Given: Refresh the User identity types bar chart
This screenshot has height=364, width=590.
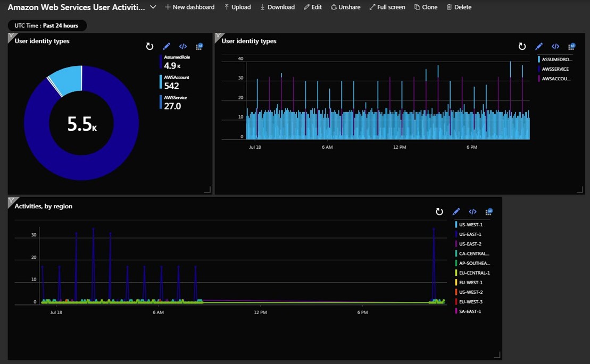Looking at the screenshot, I should (x=522, y=47).
